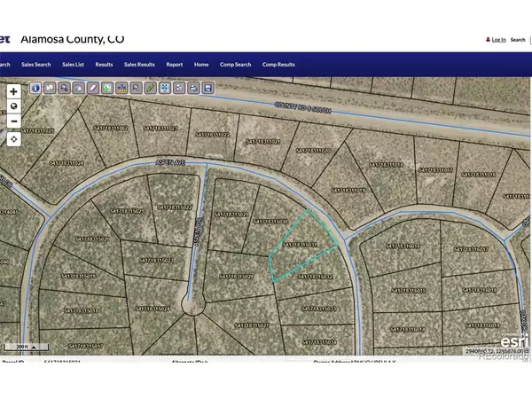Click the pencil draw tool icon
Screen dimensions: 532x399
tap(150, 88)
